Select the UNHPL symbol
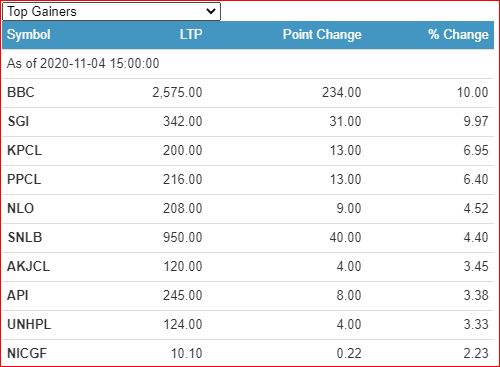500x367 pixels. 29,324
